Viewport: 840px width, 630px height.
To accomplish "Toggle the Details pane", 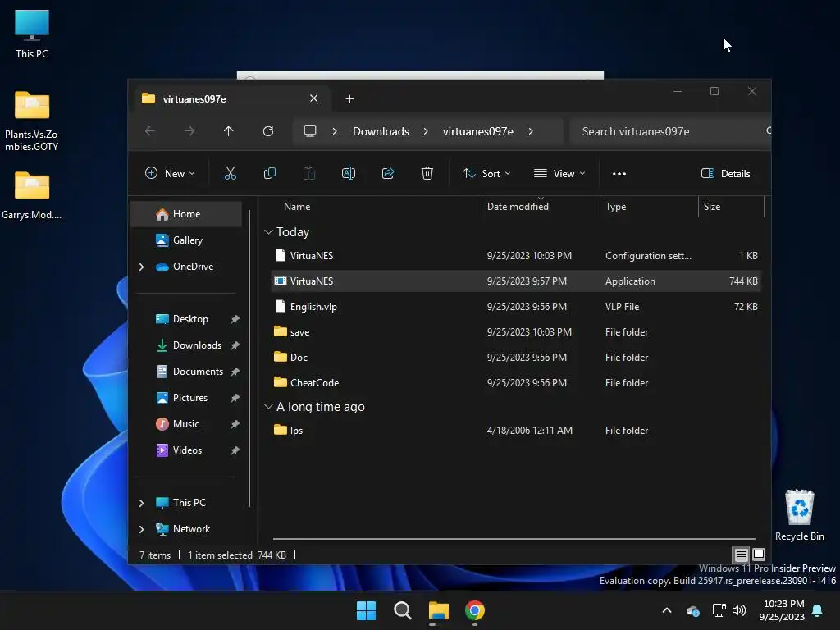I will 725,174.
